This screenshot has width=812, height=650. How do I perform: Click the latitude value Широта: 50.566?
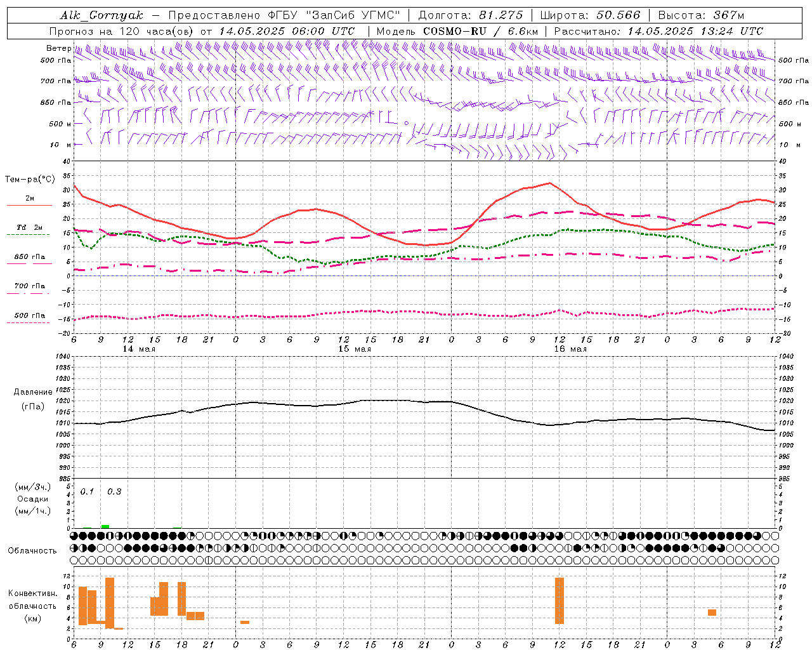point(591,15)
